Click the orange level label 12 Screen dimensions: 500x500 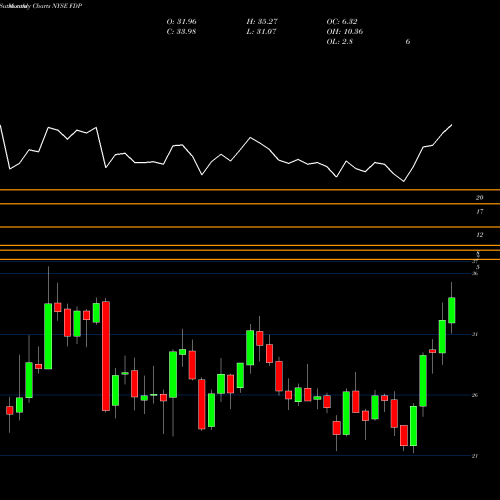click(479, 235)
